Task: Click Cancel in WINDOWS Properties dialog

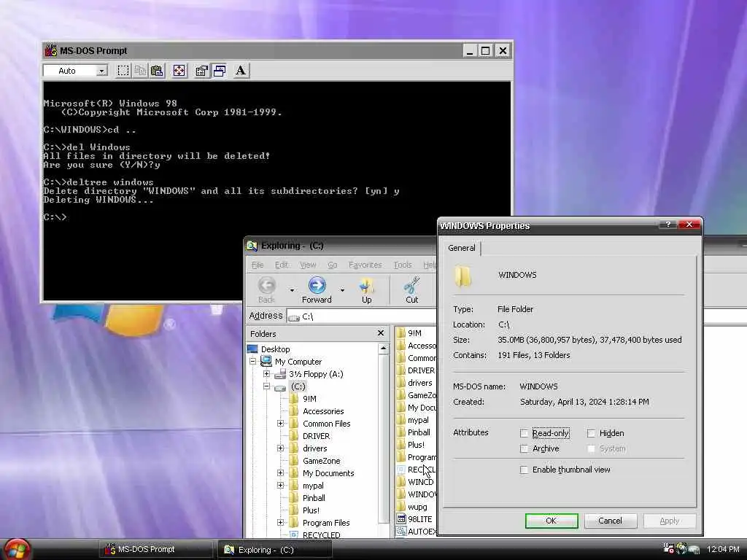Action: coord(611,521)
